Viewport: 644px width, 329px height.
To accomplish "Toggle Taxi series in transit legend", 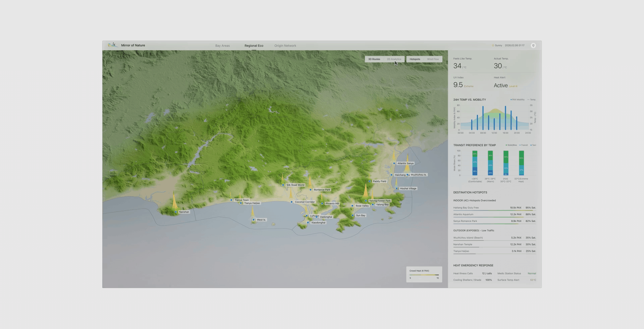I will [533, 145].
